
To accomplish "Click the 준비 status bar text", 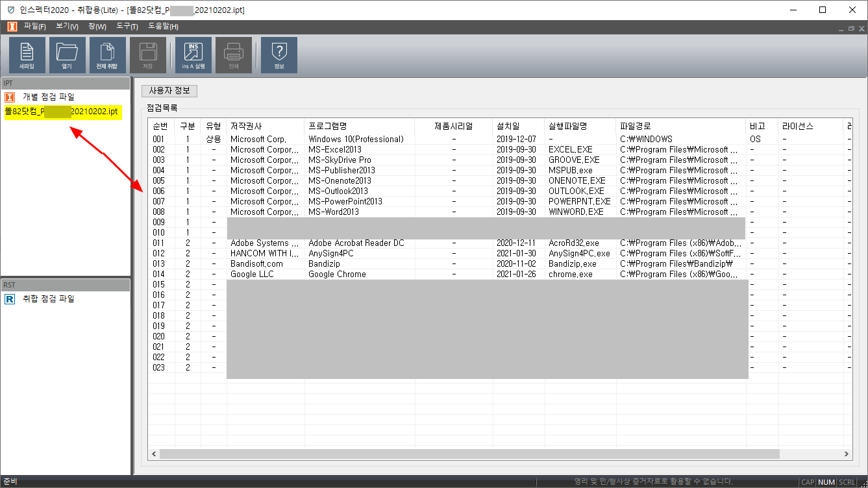I will [x=9, y=482].
